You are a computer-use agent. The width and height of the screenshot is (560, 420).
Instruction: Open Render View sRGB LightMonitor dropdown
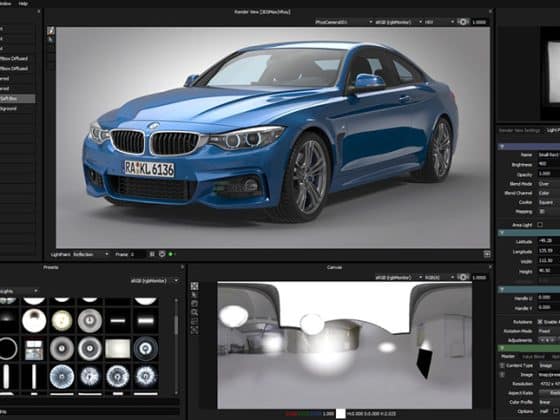[x=398, y=22]
